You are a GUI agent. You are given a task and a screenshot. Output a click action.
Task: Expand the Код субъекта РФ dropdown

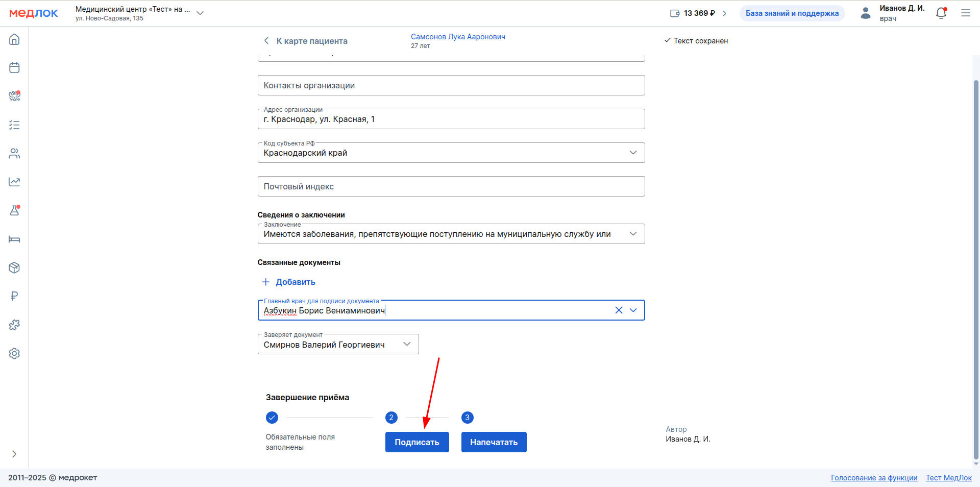tap(633, 153)
